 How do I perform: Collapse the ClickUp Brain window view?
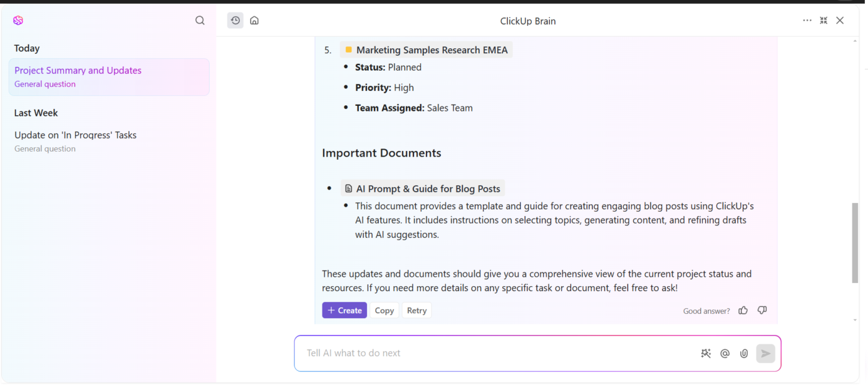[823, 20]
